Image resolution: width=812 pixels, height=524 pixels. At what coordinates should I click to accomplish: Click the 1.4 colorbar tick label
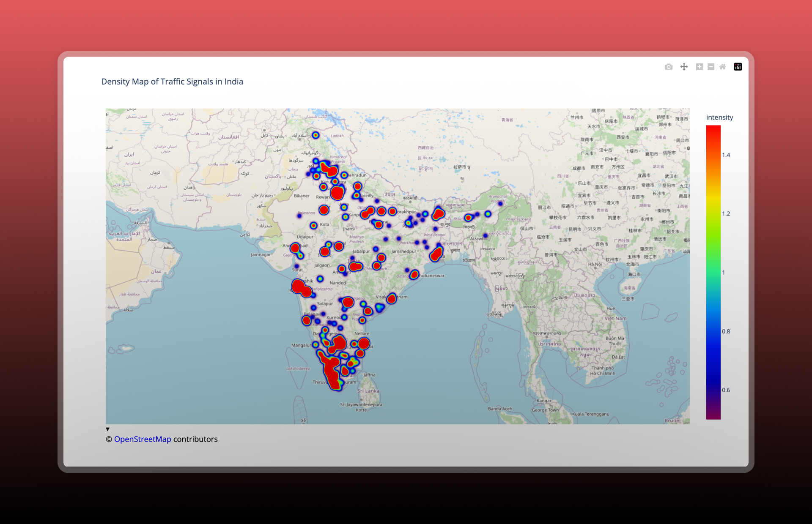click(726, 155)
